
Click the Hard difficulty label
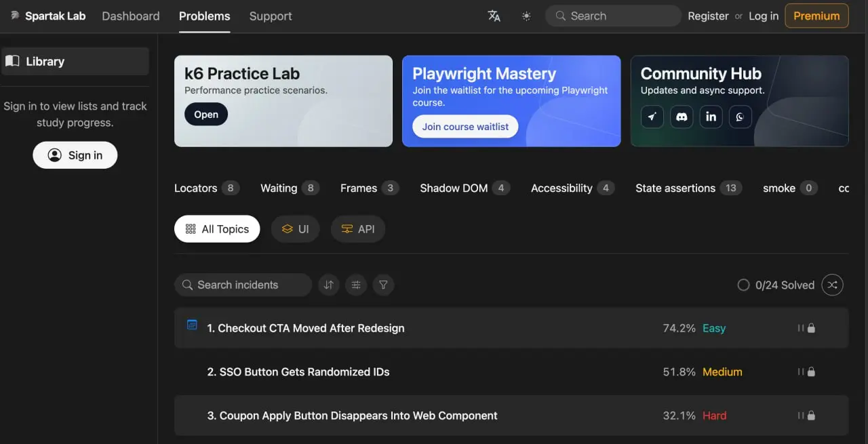714,416
